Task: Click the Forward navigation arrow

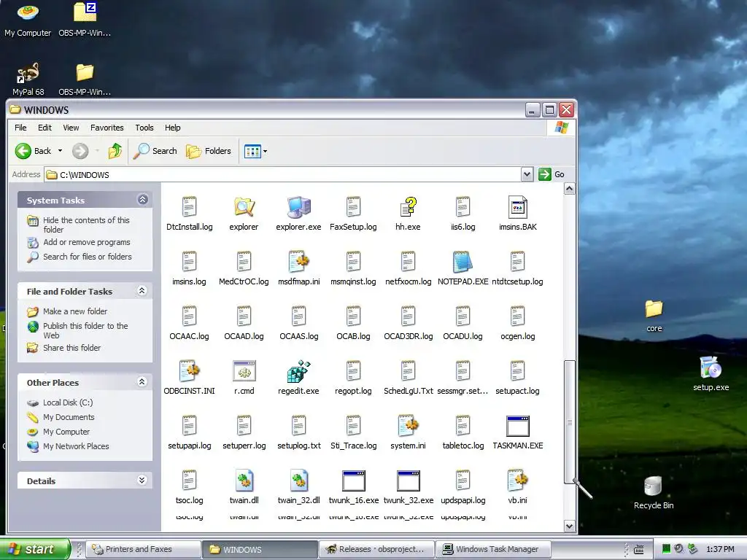Action: click(80, 151)
